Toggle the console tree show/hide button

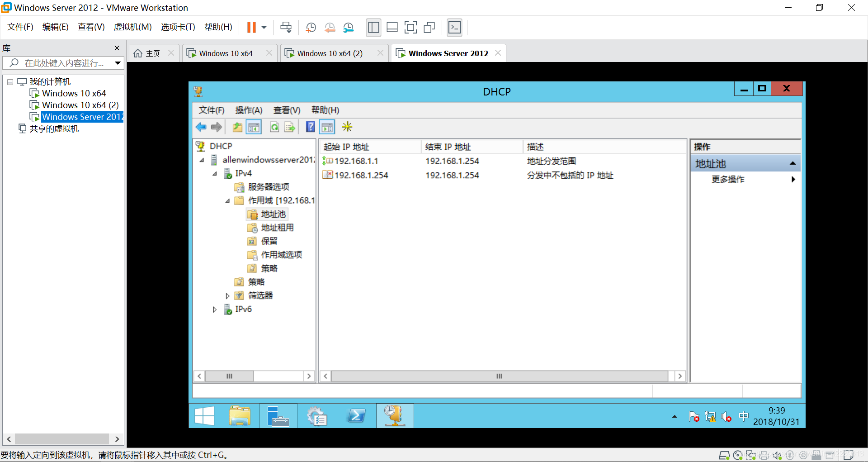click(x=254, y=127)
